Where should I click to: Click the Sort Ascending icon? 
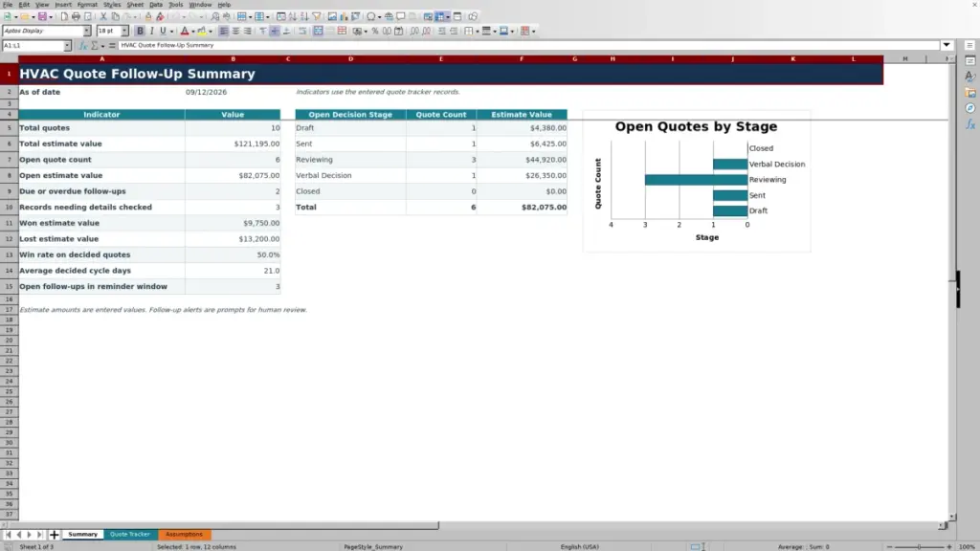293,16
